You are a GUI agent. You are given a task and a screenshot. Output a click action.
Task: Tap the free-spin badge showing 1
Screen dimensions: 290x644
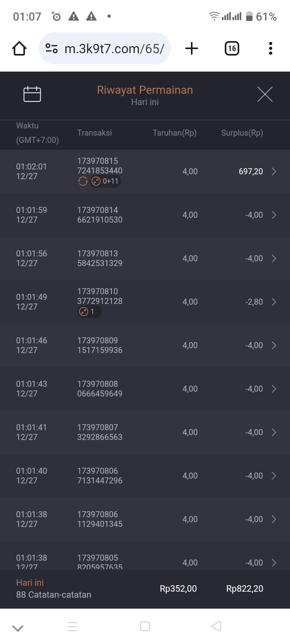(89, 312)
